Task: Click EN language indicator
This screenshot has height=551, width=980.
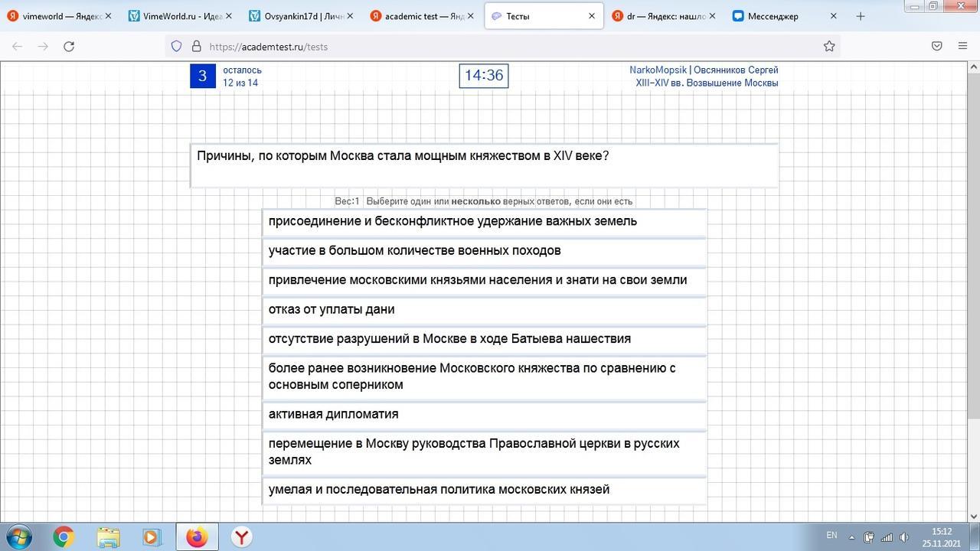Action: pyautogui.click(x=832, y=536)
